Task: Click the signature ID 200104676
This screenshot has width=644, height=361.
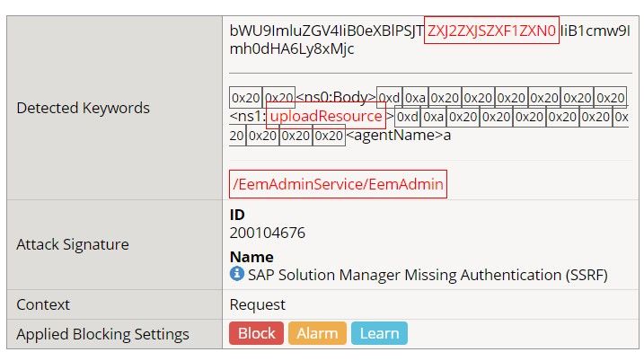Action: pos(268,233)
